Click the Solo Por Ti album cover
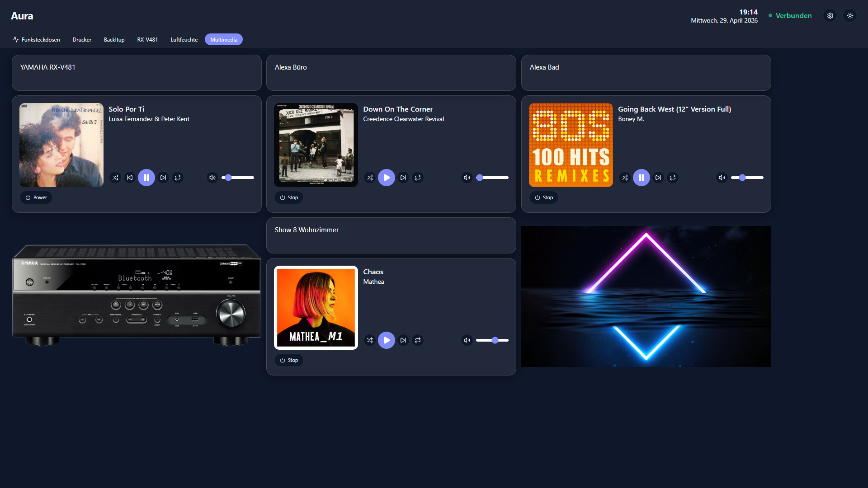This screenshot has width=868, height=488. coord(61,145)
